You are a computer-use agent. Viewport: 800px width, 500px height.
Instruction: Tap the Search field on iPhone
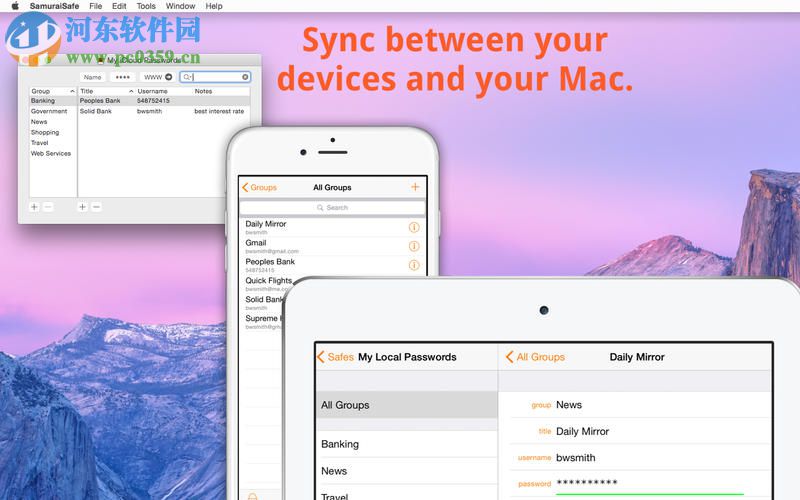[332, 208]
